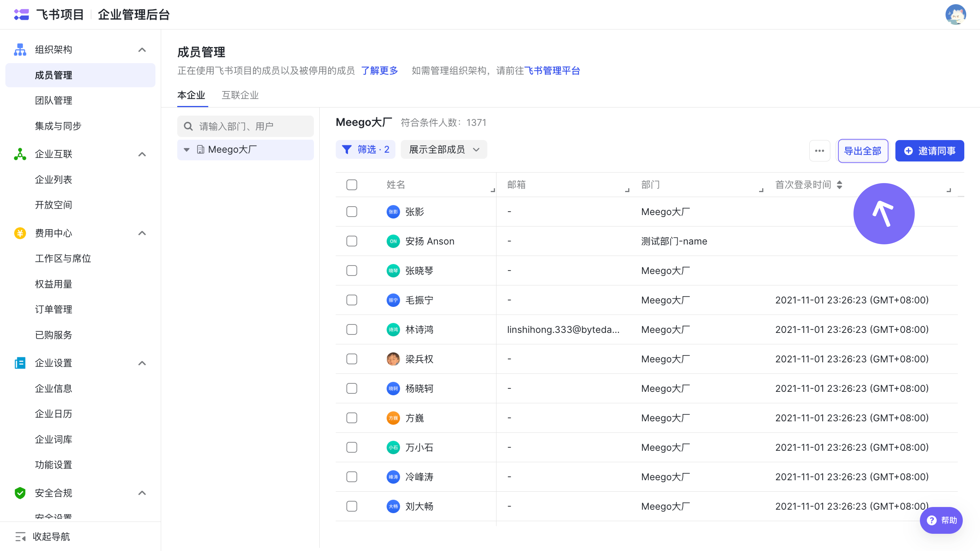Check the box for 毛振宁
The height and width of the screenshot is (551, 980).
coord(352,300)
